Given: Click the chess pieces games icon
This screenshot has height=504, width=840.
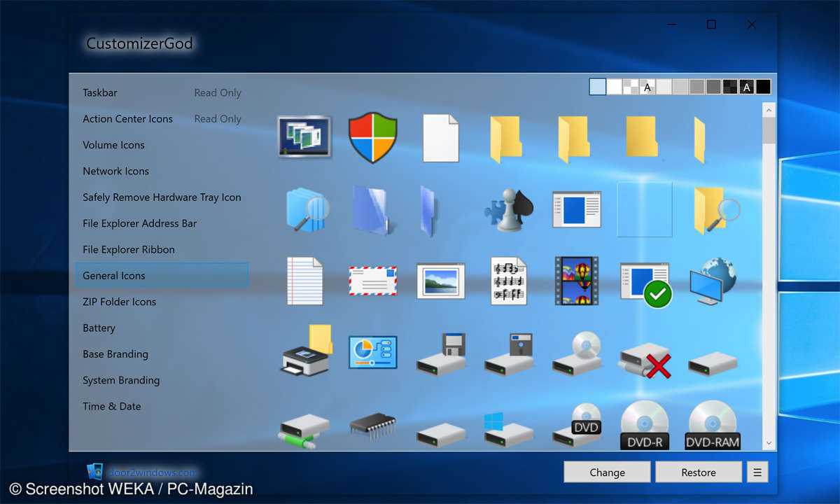Looking at the screenshot, I should point(508,209).
